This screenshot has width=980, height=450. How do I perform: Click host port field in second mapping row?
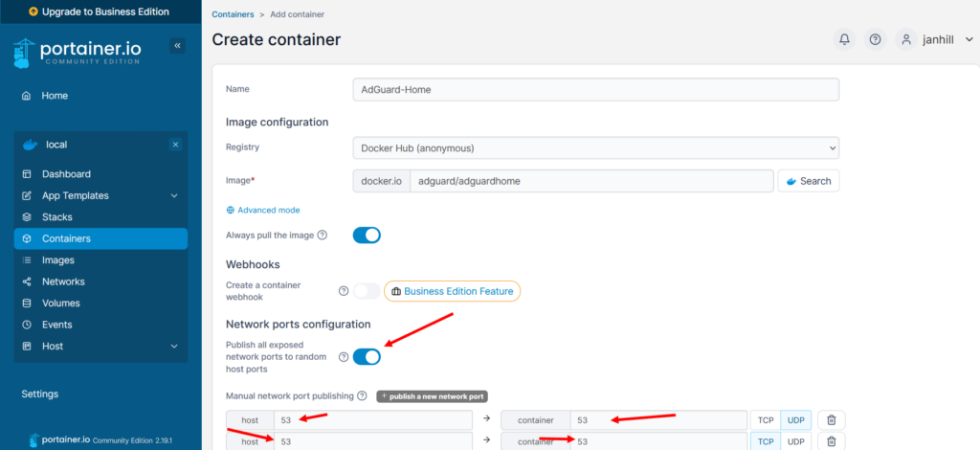[x=373, y=441]
